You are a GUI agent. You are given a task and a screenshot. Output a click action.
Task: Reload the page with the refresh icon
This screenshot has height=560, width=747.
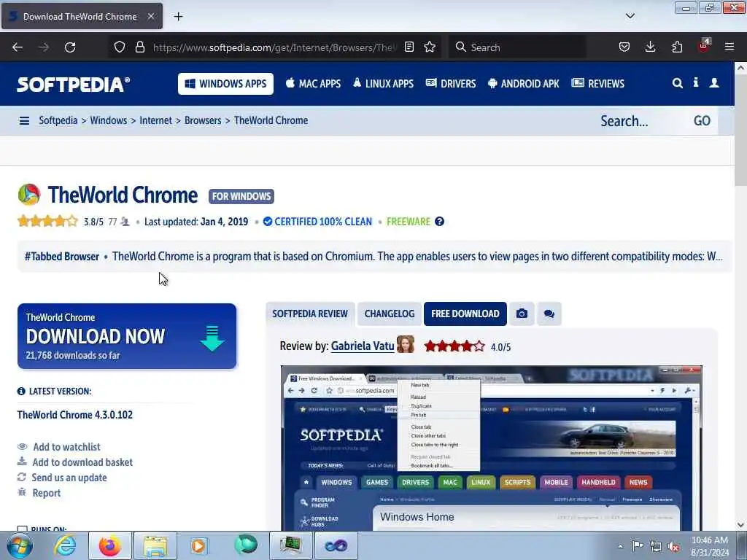tap(70, 47)
